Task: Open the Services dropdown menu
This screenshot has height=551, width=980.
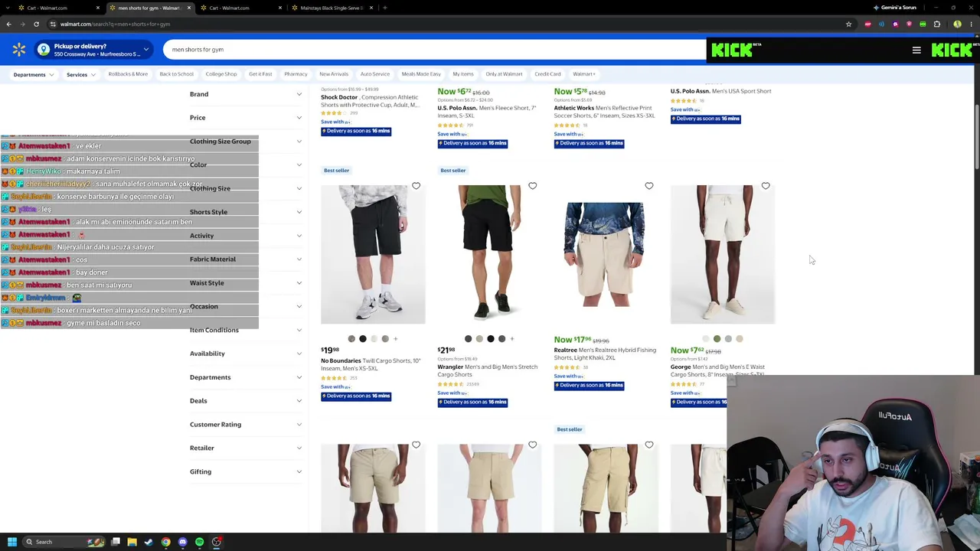Action: tap(80, 74)
